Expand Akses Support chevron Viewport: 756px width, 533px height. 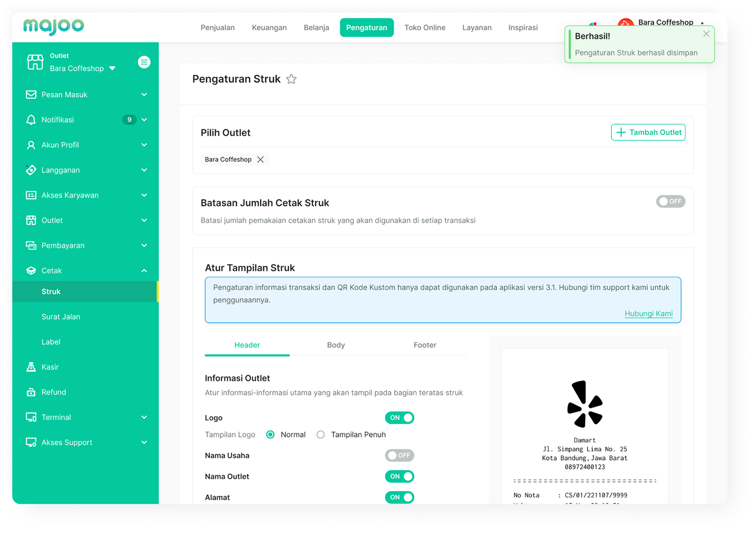pos(144,442)
